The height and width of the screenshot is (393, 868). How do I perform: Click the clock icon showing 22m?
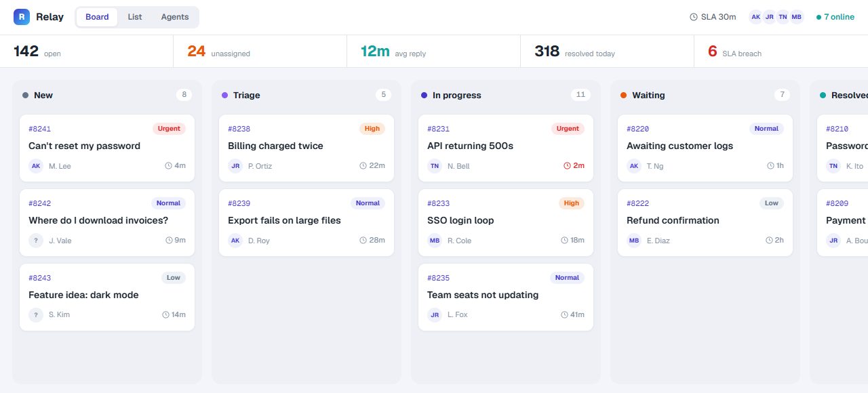click(x=363, y=166)
